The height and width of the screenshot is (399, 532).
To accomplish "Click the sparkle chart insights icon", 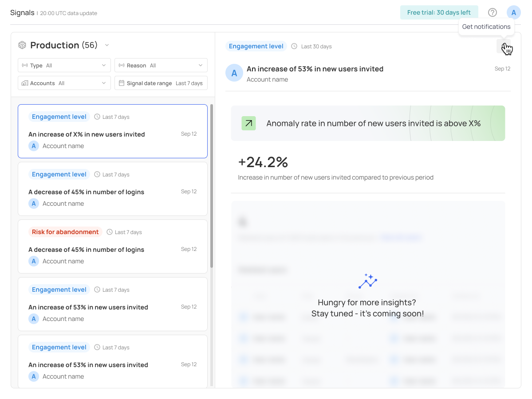I will tap(368, 281).
